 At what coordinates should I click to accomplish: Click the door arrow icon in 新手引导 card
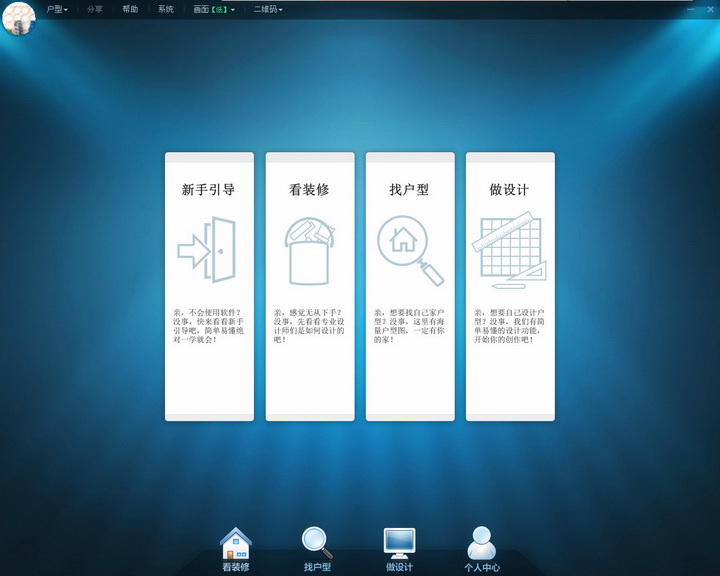point(208,250)
